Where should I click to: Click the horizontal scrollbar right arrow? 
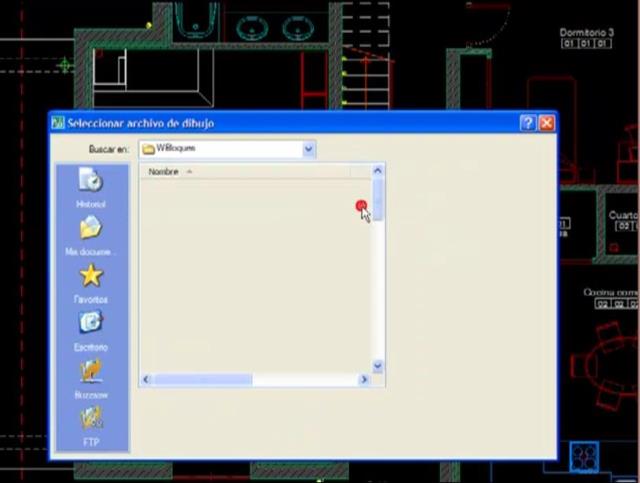[364, 380]
